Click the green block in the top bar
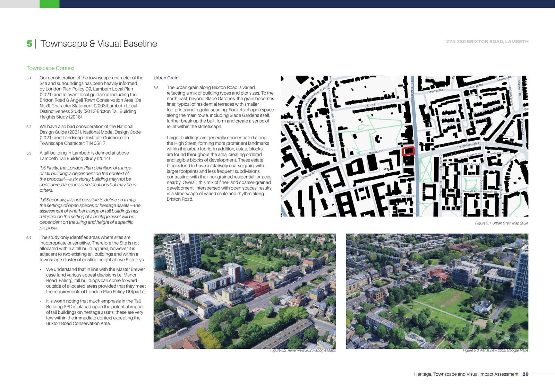 49,4
